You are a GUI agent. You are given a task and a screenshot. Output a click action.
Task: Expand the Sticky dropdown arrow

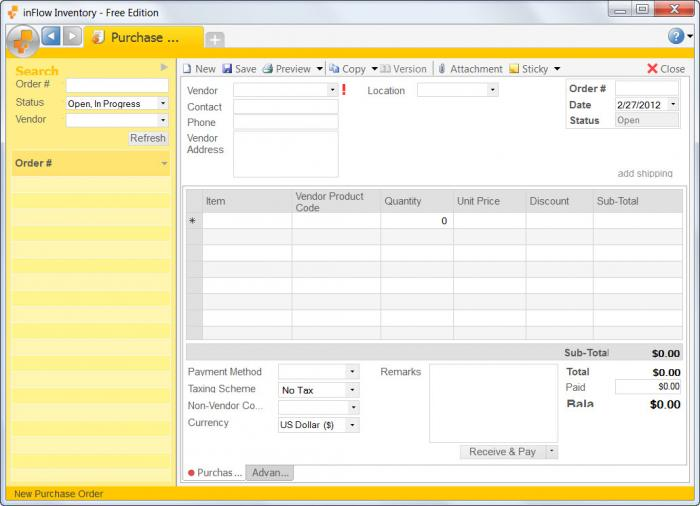coord(557,69)
